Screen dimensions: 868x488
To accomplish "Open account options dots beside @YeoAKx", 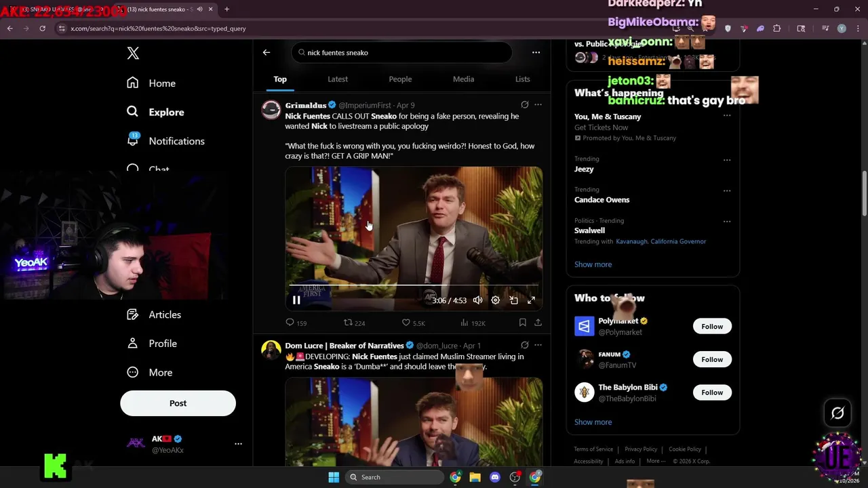I will [x=238, y=444].
